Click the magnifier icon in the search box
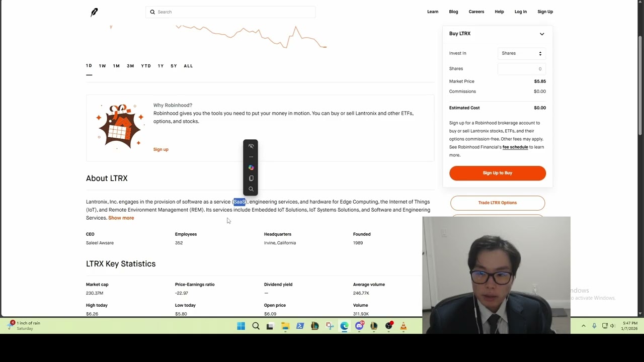 pos(152,12)
